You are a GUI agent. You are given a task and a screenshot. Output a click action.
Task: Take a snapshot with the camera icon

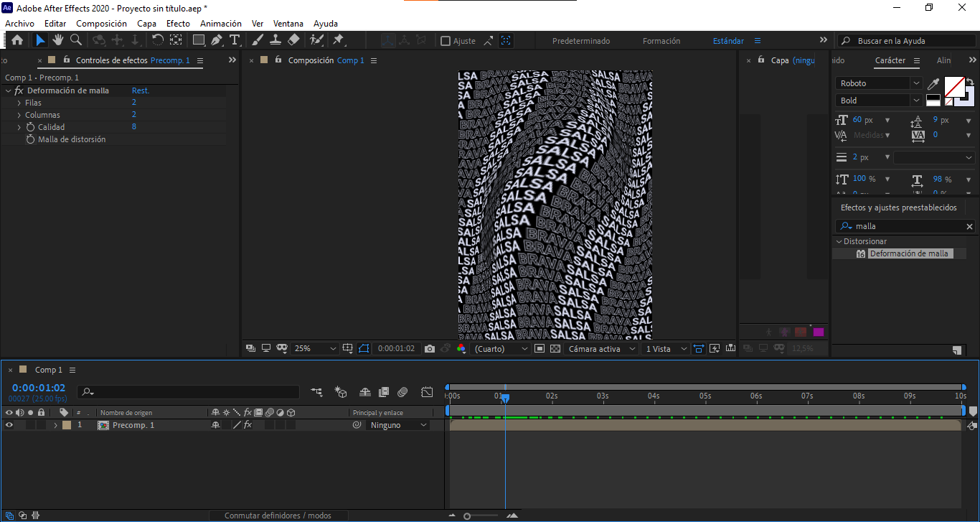click(x=429, y=348)
